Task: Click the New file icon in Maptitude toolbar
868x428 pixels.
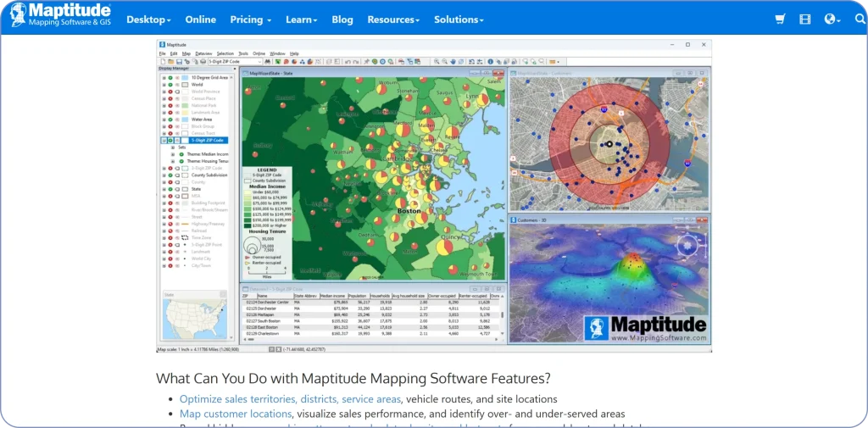Action: (163, 62)
